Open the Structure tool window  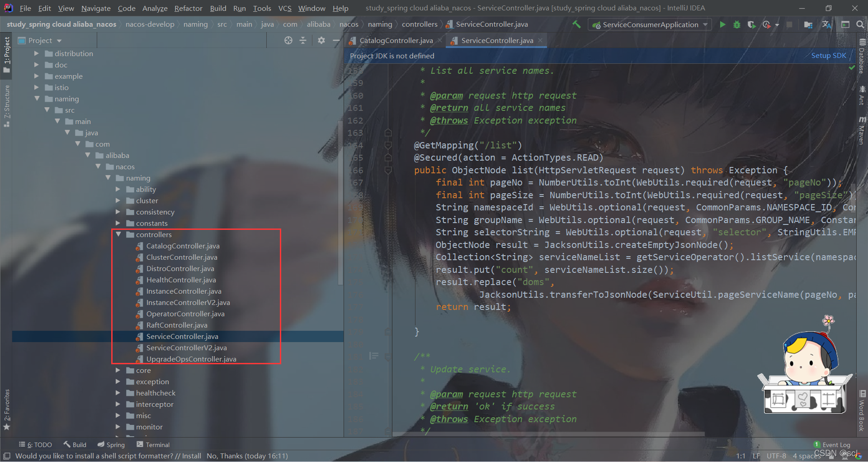(6, 106)
